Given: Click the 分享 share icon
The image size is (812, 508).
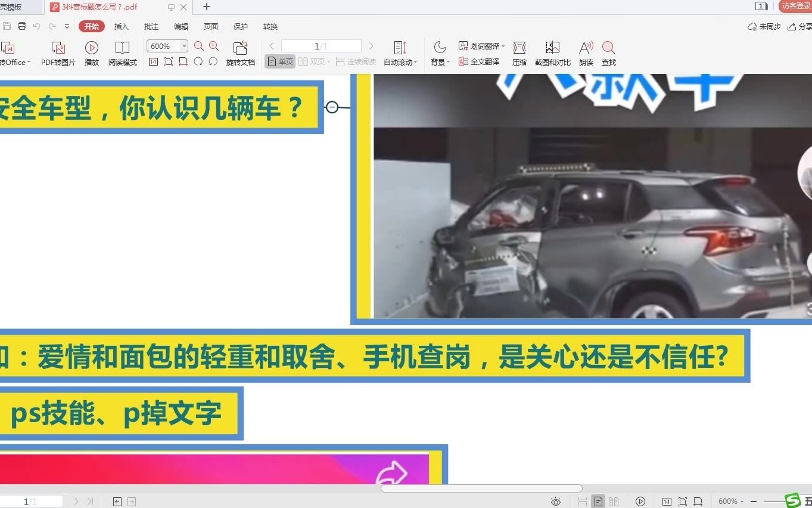Looking at the screenshot, I should tap(792, 27).
